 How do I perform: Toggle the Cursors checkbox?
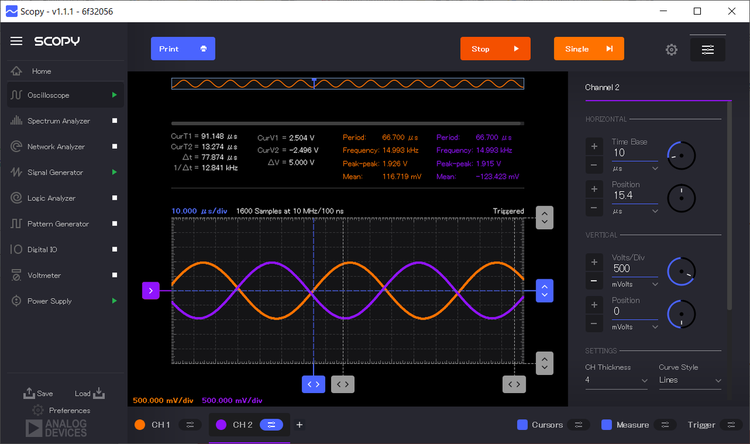(522, 425)
